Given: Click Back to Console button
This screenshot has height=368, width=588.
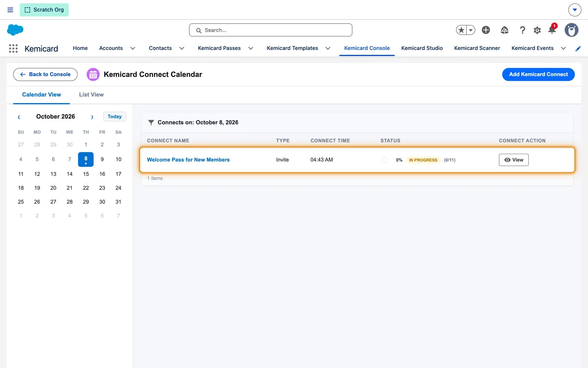Looking at the screenshot, I should (45, 74).
